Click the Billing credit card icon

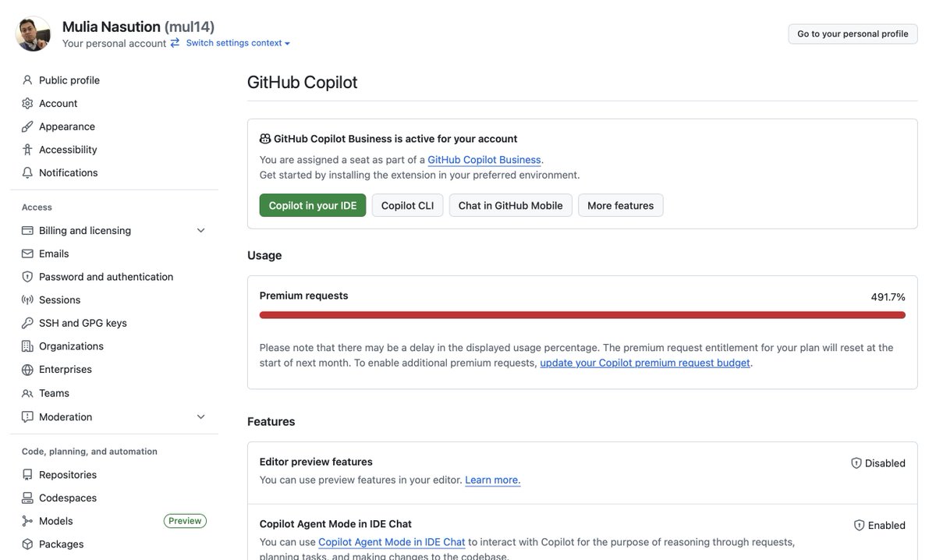[x=27, y=230]
